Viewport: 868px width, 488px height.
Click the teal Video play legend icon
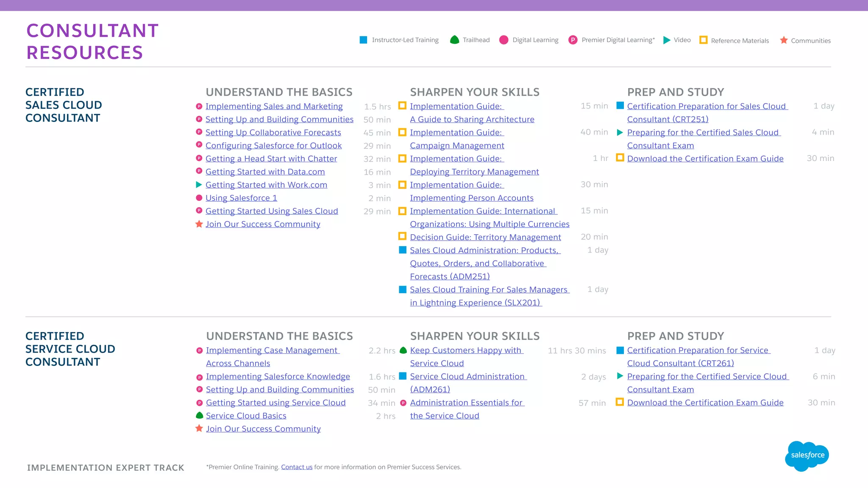click(x=667, y=40)
